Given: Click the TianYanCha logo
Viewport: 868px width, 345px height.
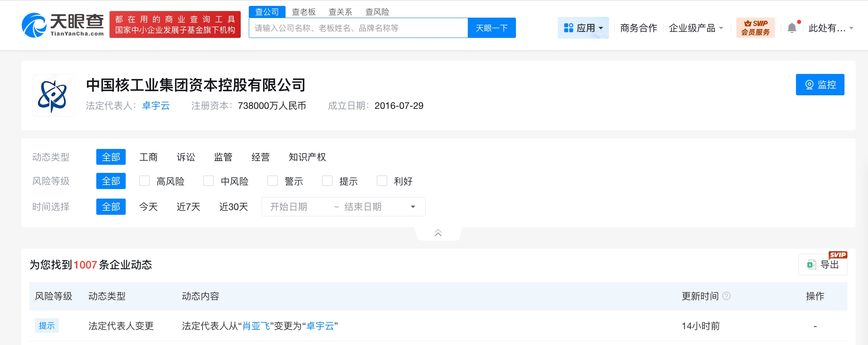Looking at the screenshot, I should pos(63,25).
